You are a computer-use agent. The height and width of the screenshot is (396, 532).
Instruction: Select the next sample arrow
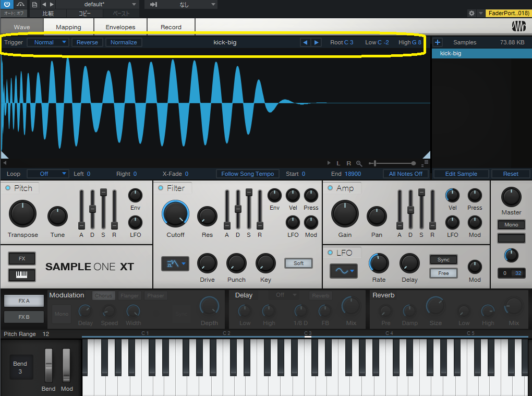(x=316, y=42)
